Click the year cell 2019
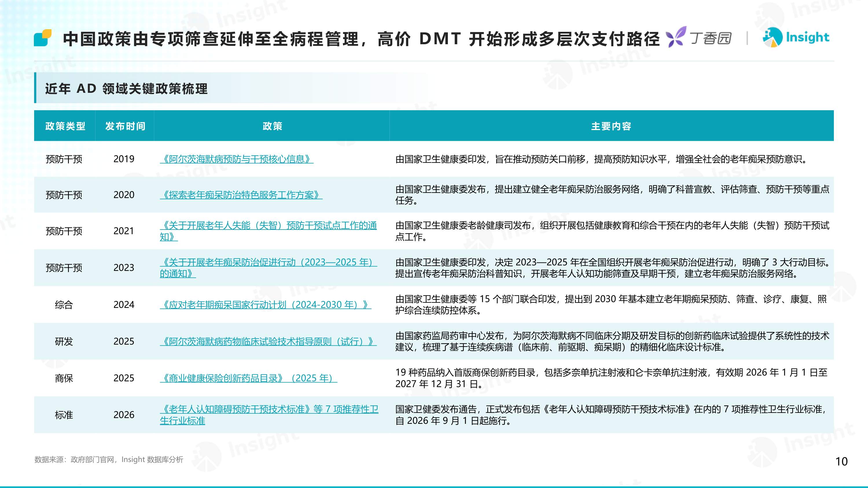 point(124,159)
